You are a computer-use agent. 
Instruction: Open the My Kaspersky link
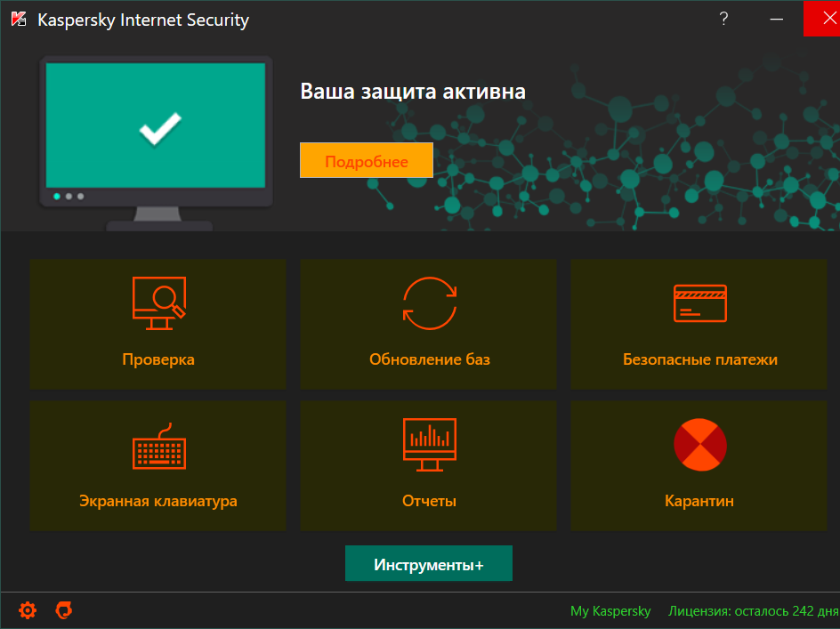pyautogui.click(x=610, y=611)
